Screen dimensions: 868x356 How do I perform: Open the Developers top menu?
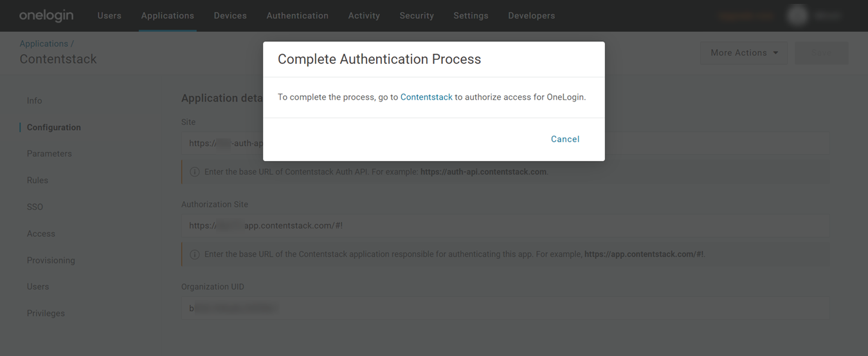click(x=532, y=15)
